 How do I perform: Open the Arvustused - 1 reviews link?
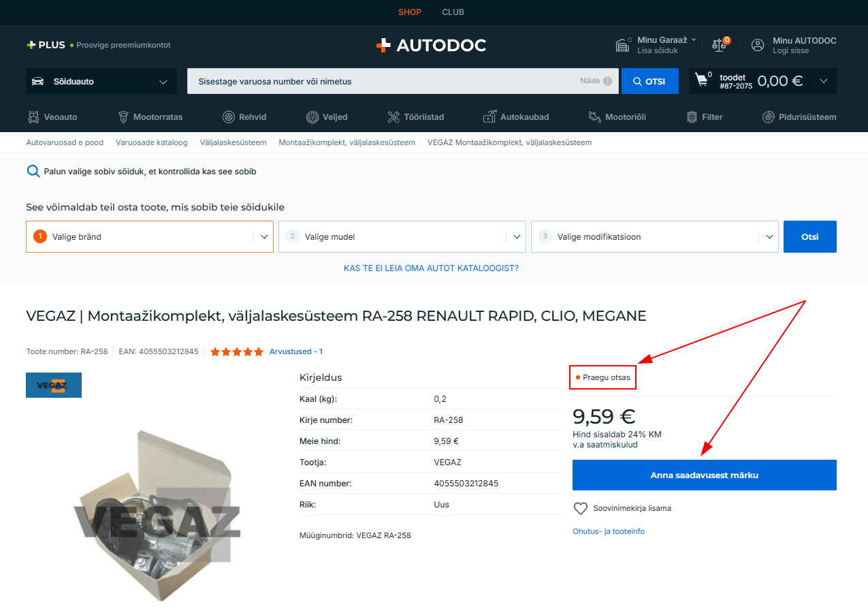296,351
